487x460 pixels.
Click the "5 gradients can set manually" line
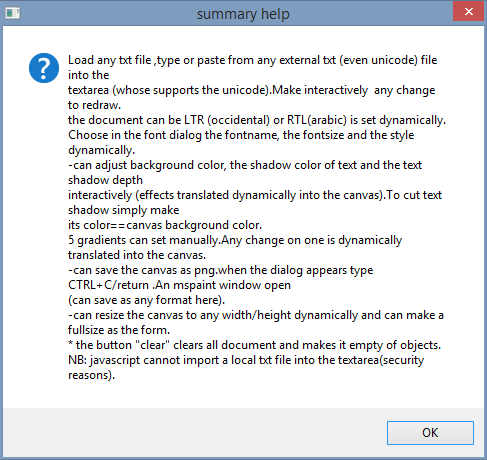click(235, 240)
